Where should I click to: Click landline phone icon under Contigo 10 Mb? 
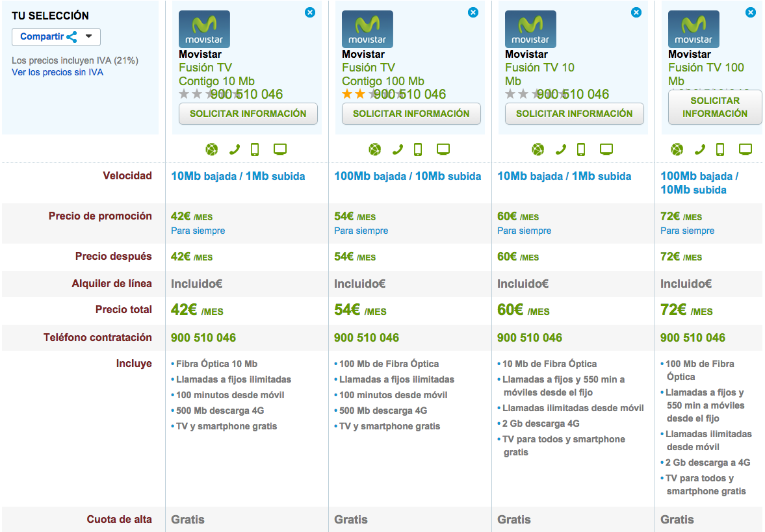[x=235, y=149]
